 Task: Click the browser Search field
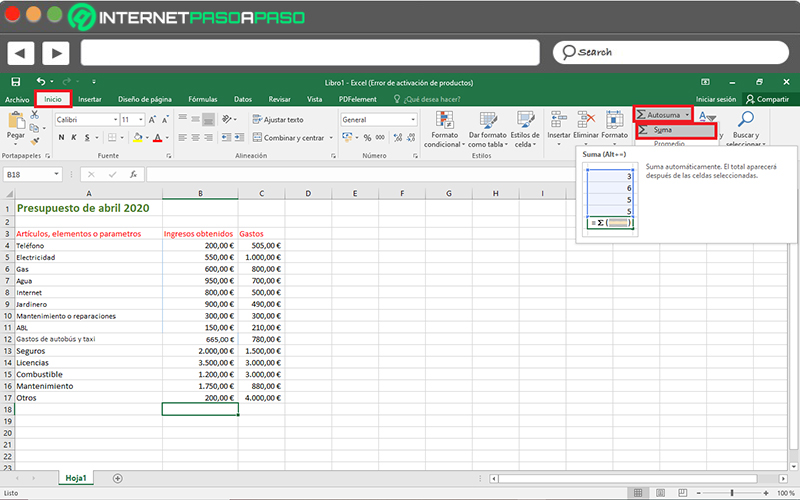(671, 52)
